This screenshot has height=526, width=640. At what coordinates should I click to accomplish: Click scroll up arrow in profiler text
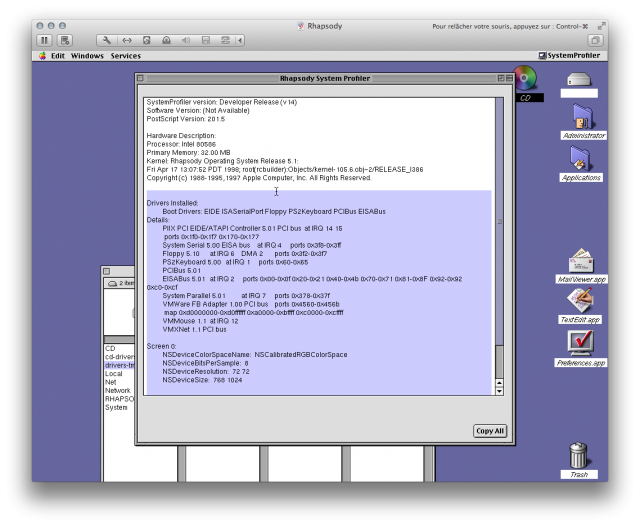tap(499, 383)
